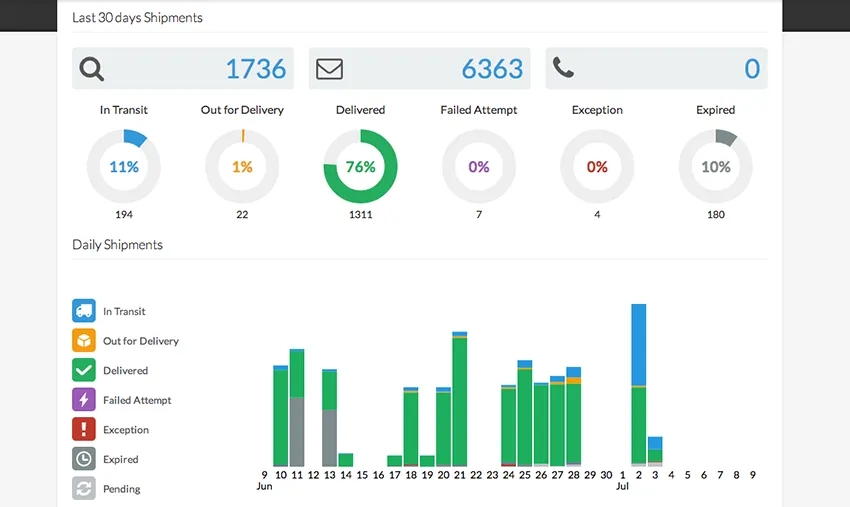Screen dimensions: 850x507
Task: Click the gray Expired clock icon
Action: click(x=83, y=459)
